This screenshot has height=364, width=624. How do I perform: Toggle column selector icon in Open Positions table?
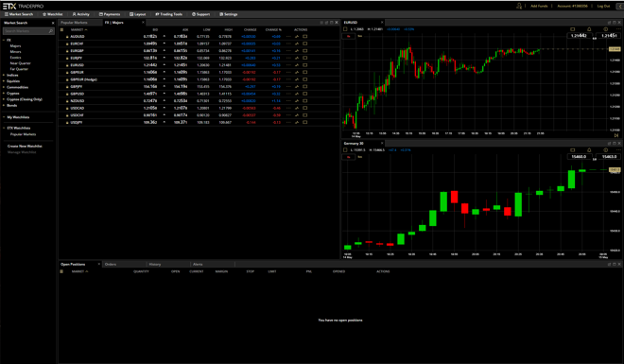pos(61,271)
